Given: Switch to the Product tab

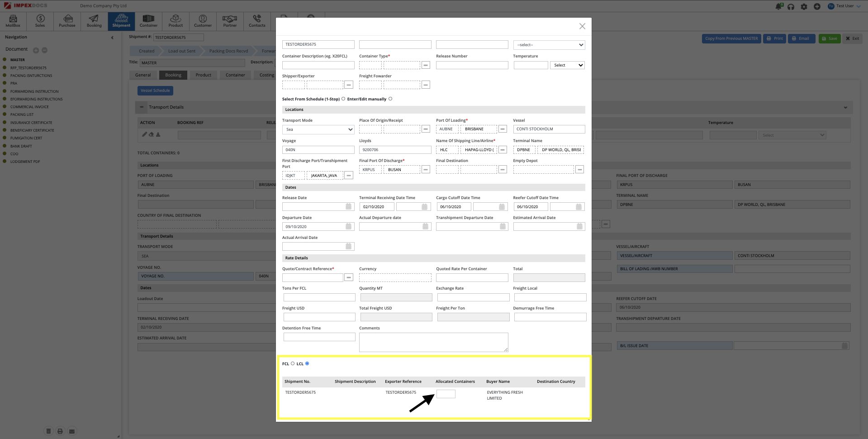Looking at the screenshot, I should pyautogui.click(x=204, y=75).
